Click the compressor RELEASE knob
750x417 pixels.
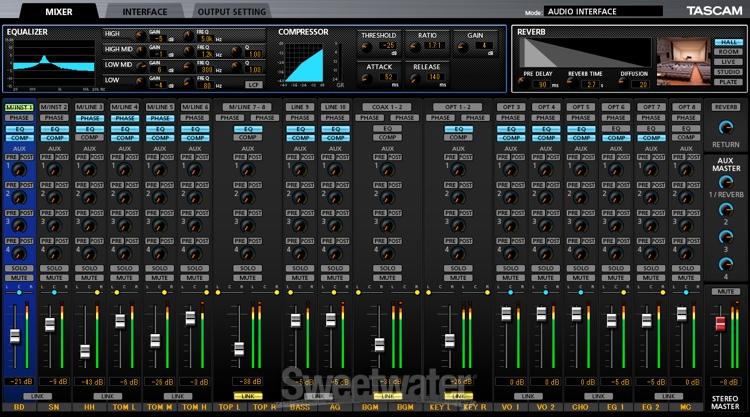pyautogui.click(x=414, y=78)
